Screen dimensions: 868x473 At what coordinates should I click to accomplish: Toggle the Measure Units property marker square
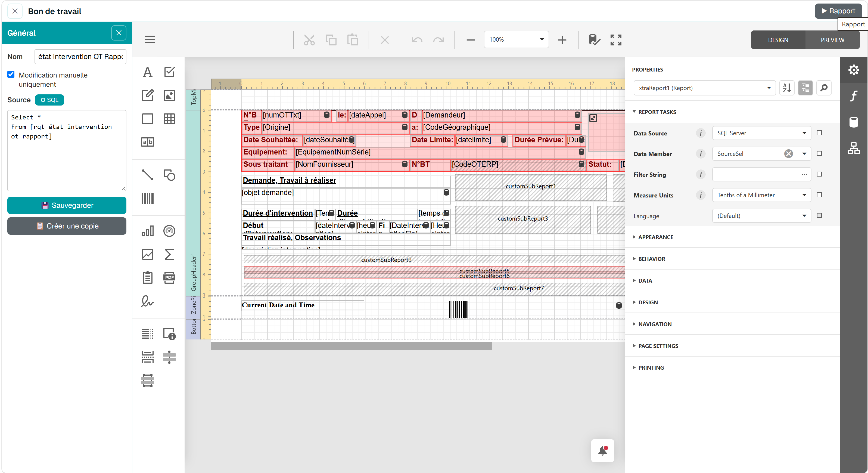(819, 195)
